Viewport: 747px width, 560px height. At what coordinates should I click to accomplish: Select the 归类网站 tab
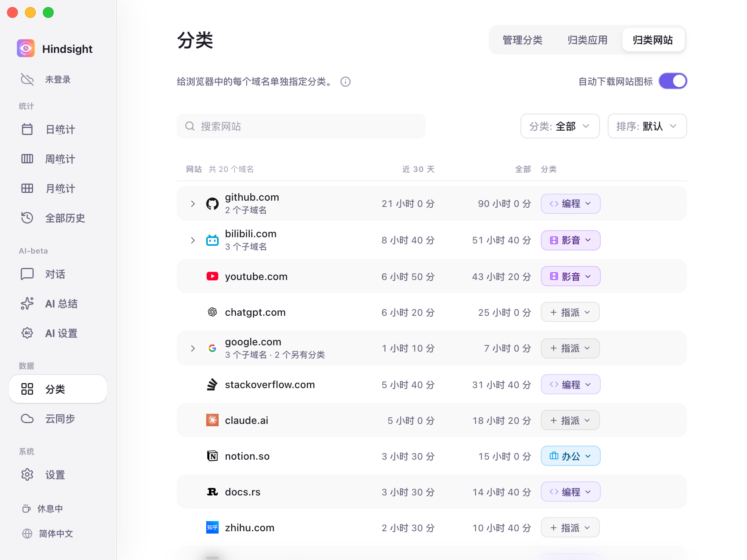[x=653, y=40]
